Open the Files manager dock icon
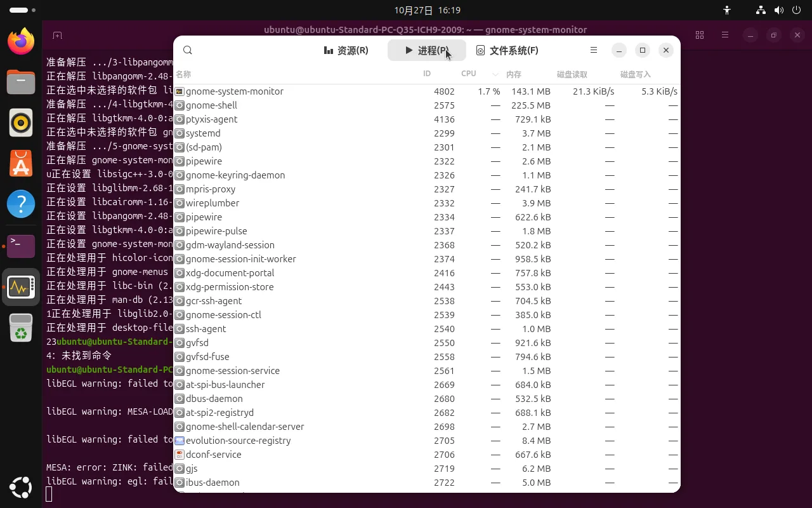This screenshot has height=508, width=812. point(21,83)
